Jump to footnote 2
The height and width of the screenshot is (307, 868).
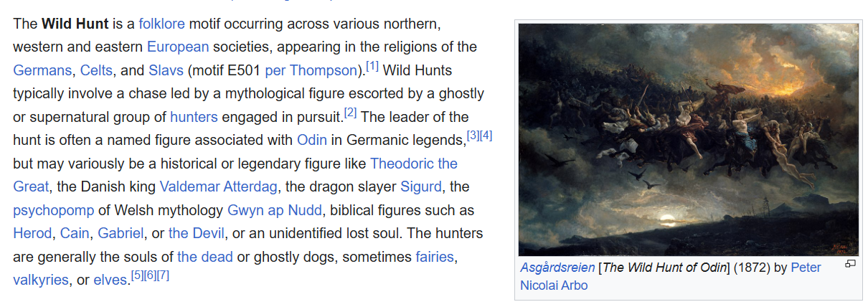[x=350, y=113]
